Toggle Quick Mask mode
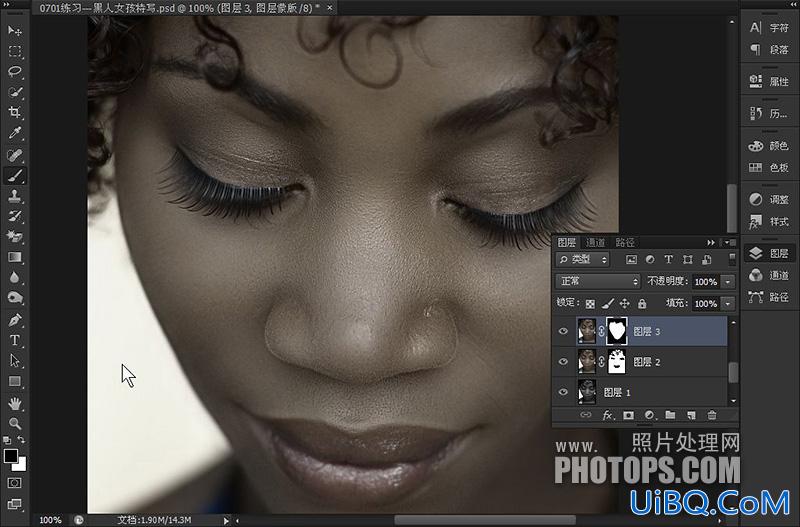Image resolution: width=800 pixels, height=527 pixels. pyautogui.click(x=14, y=483)
